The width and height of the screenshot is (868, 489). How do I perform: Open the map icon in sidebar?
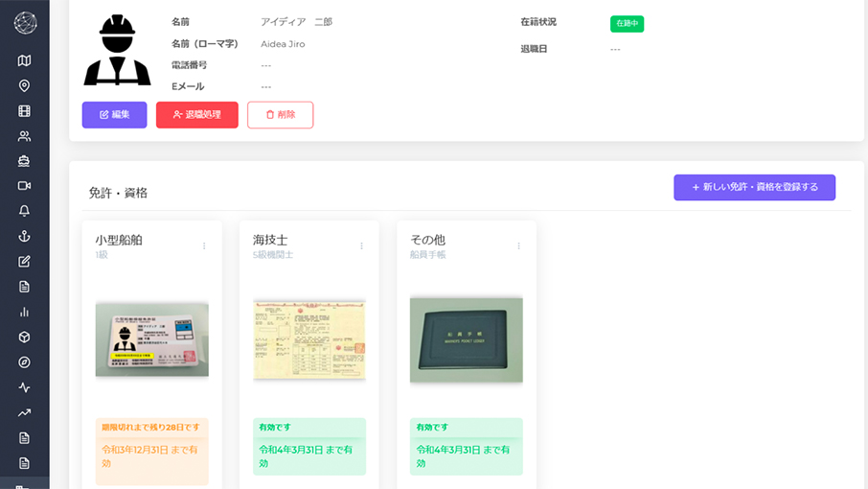[x=24, y=60]
